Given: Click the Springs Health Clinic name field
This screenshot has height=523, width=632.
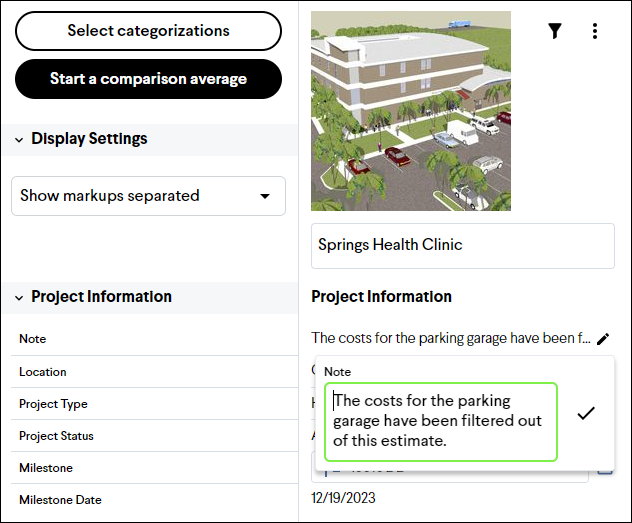Looking at the screenshot, I should (463, 246).
